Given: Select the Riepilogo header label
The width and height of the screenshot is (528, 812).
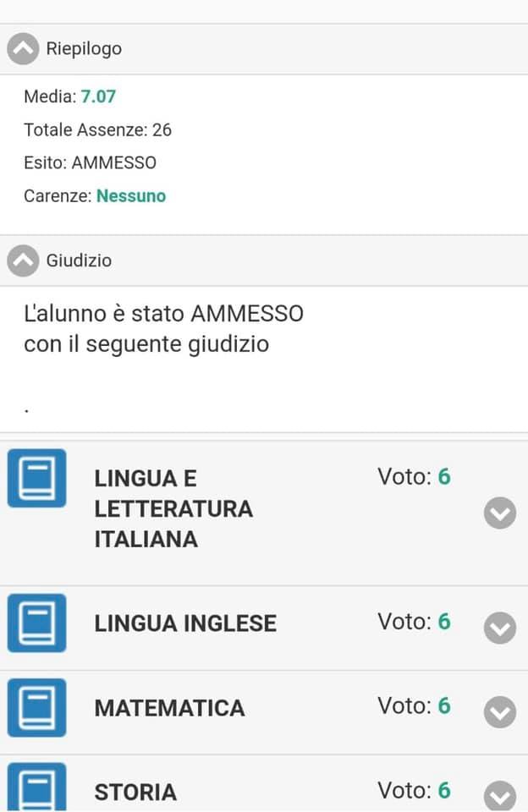Looking at the screenshot, I should pyautogui.click(x=84, y=49).
